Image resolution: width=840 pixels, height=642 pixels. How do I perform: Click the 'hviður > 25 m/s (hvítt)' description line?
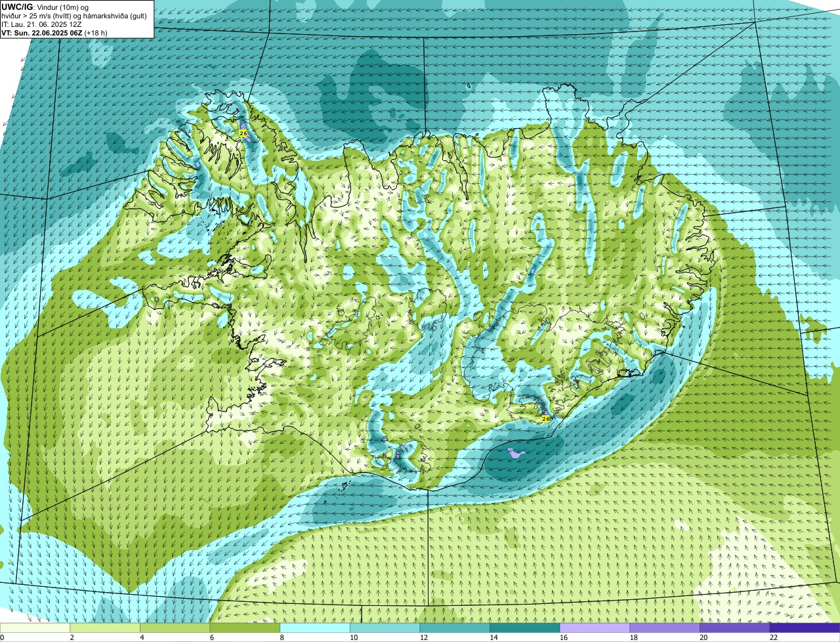75,16
